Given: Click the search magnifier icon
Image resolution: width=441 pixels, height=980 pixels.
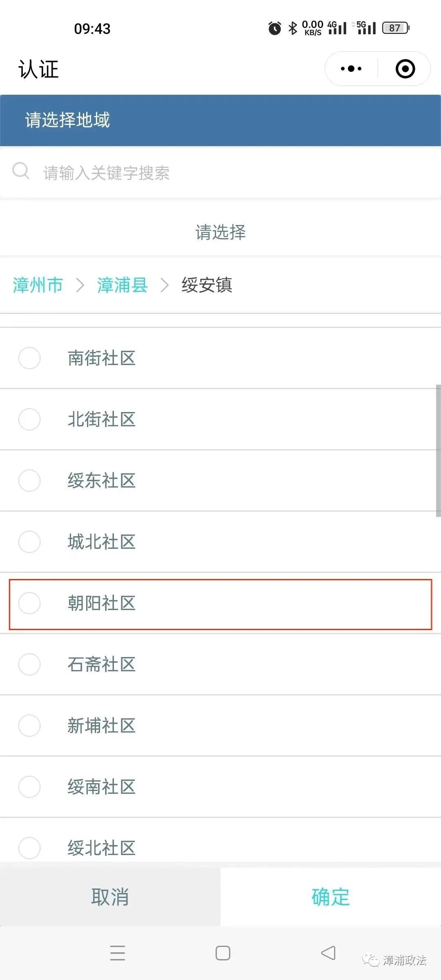Looking at the screenshot, I should point(21,171).
